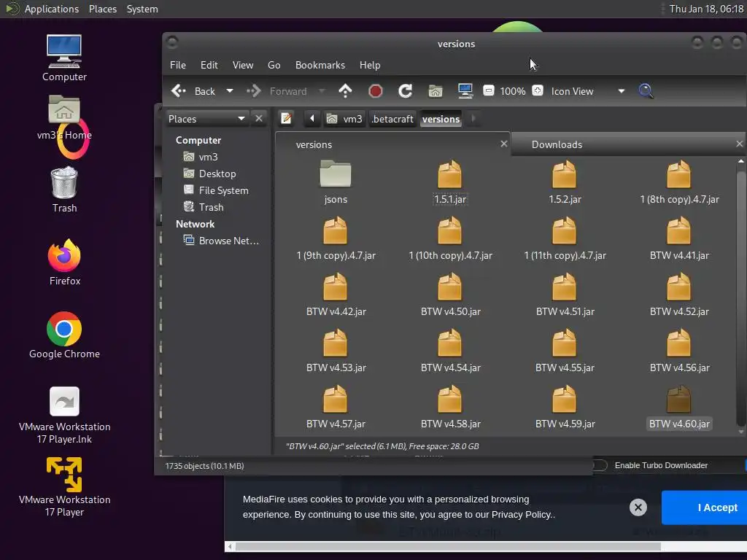The height and width of the screenshot is (560, 747).
Task: Switch to the Downloads tab
Action: click(557, 144)
